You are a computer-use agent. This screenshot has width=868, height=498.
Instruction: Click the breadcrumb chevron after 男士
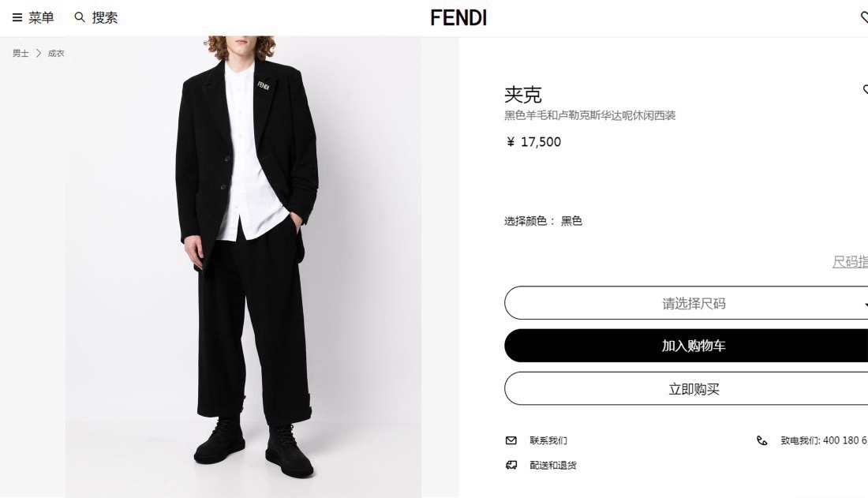[38, 53]
